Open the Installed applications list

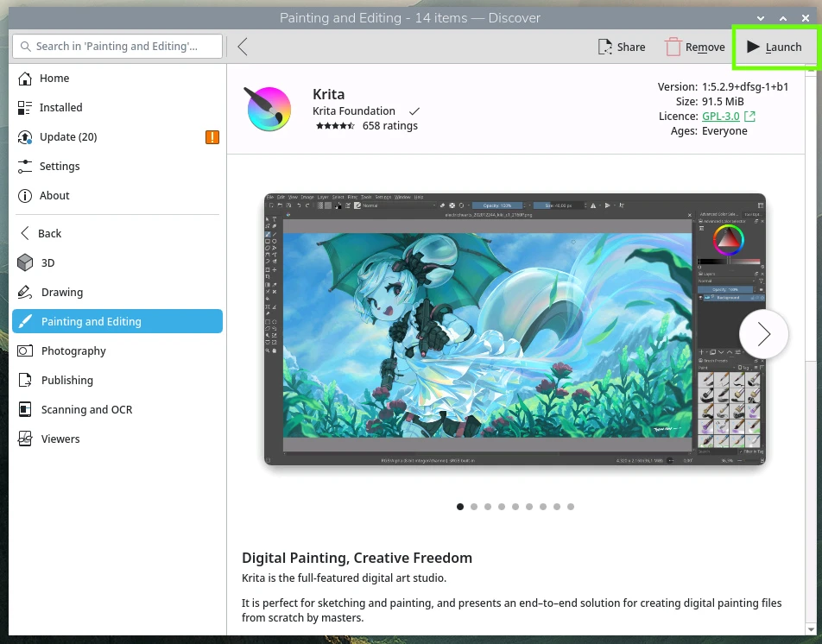coord(60,107)
